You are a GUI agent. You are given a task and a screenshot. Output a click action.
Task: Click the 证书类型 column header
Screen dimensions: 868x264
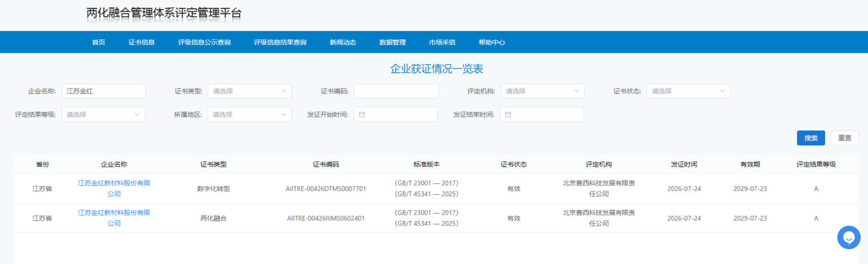213,164
